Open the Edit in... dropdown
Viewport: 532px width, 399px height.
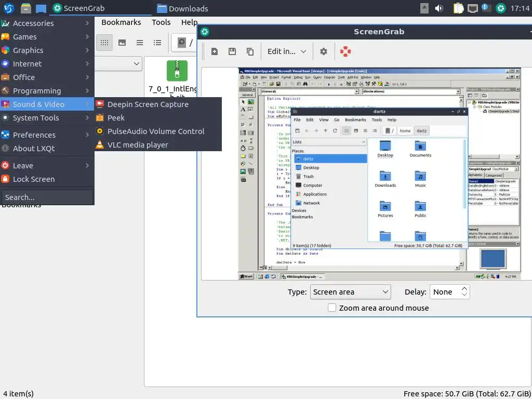(x=287, y=51)
